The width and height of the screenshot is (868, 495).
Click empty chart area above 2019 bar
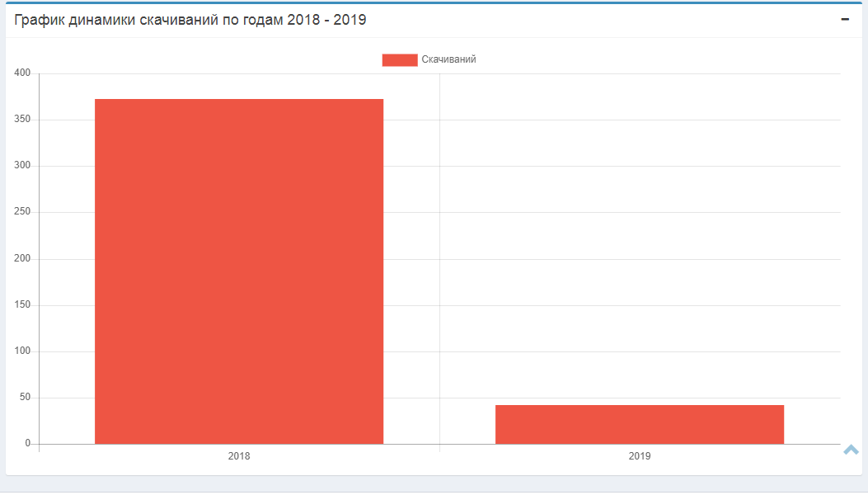tap(639, 247)
